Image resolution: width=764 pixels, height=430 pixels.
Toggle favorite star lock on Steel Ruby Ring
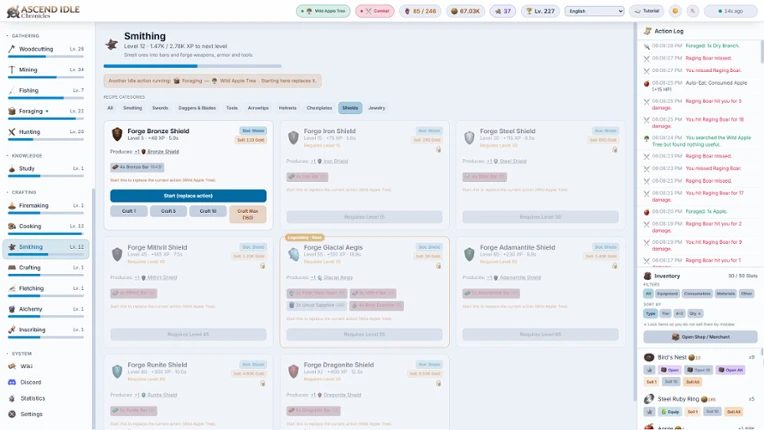(x=649, y=411)
